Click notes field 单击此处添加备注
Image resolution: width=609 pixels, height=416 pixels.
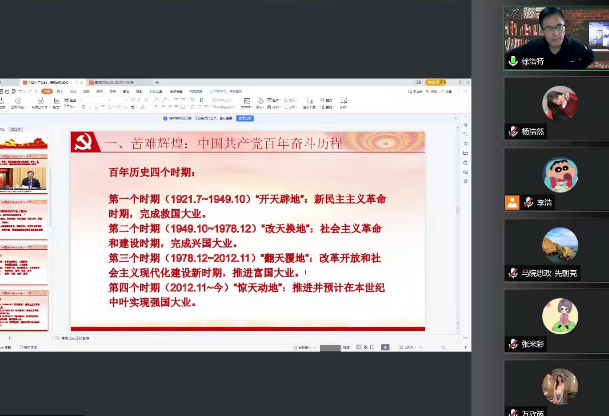pos(75,338)
